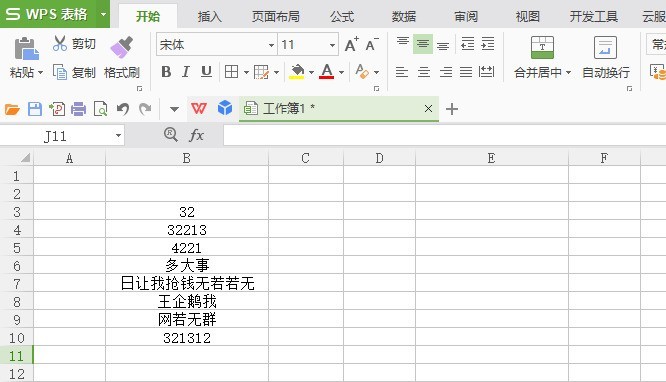This screenshot has height=382, width=666.
Task: Click the draw border table icon
Action: pos(261,72)
